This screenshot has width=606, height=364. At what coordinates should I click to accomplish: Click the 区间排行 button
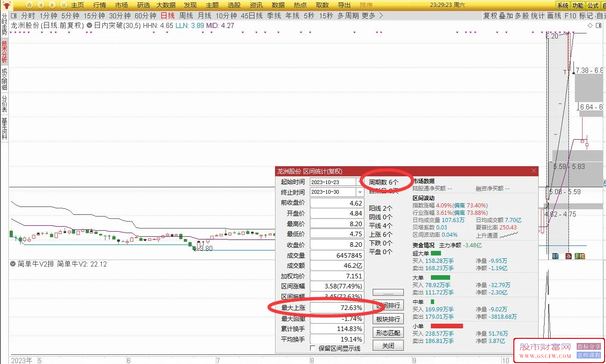(388, 305)
